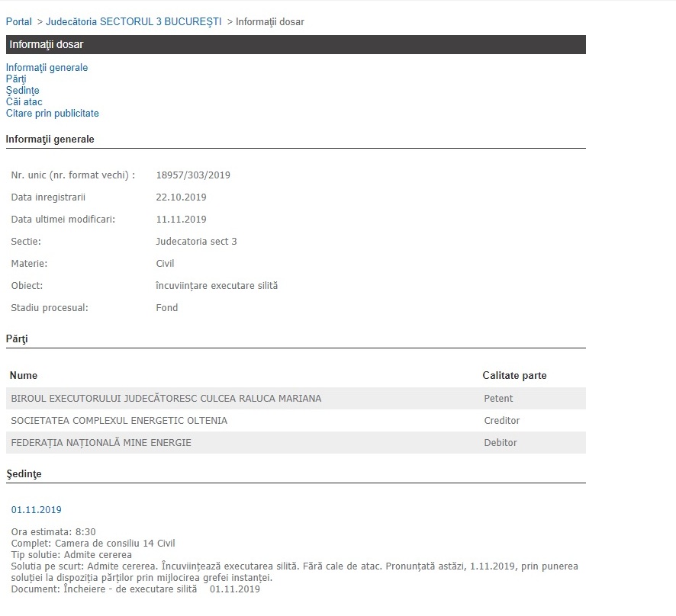Click the Stadiu procesual value Fond
676x616 pixels.
click(166, 308)
